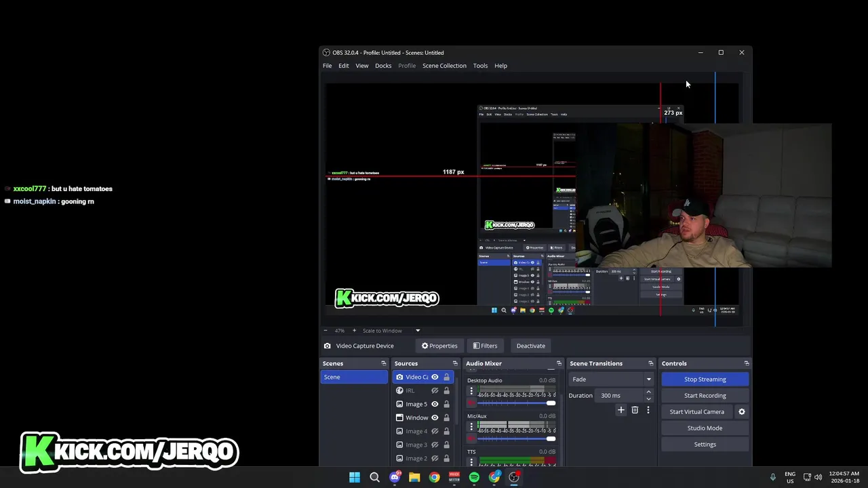Viewport: 868px width, 488px height.
Task: Open source Properties button
Action: 439,346
